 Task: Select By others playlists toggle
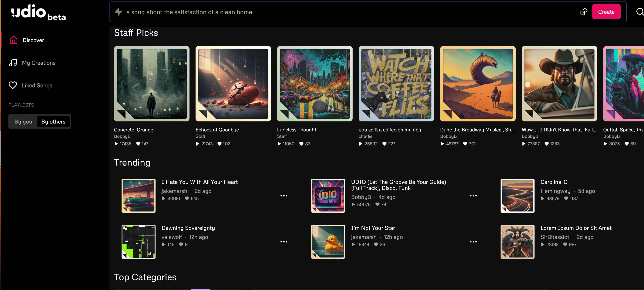(x=53, y=122)
